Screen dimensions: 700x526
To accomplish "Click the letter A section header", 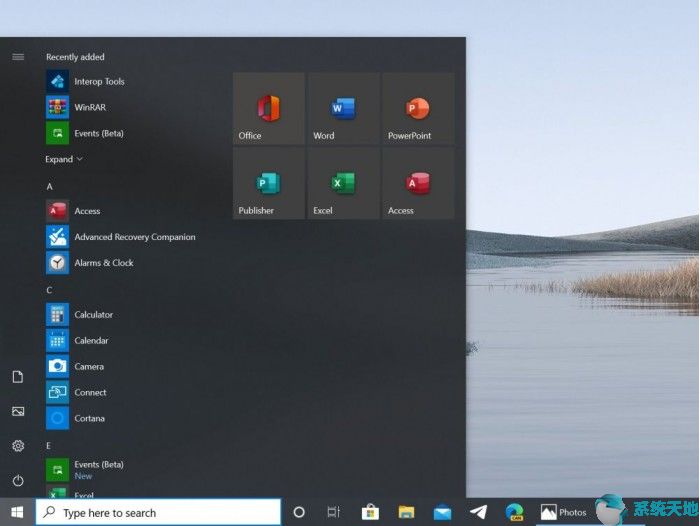I will 50,186.
